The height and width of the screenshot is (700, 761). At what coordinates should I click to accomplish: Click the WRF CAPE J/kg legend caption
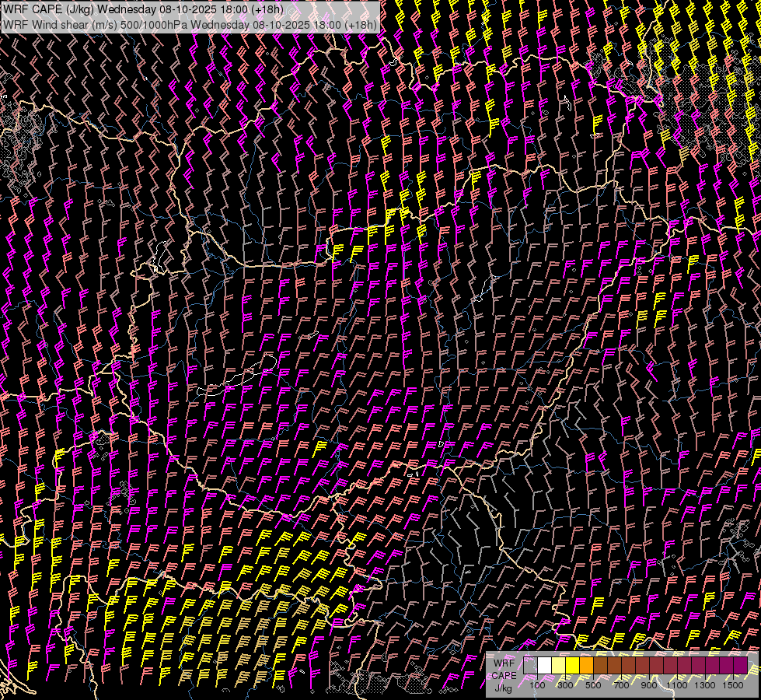(x=504, y=674)
